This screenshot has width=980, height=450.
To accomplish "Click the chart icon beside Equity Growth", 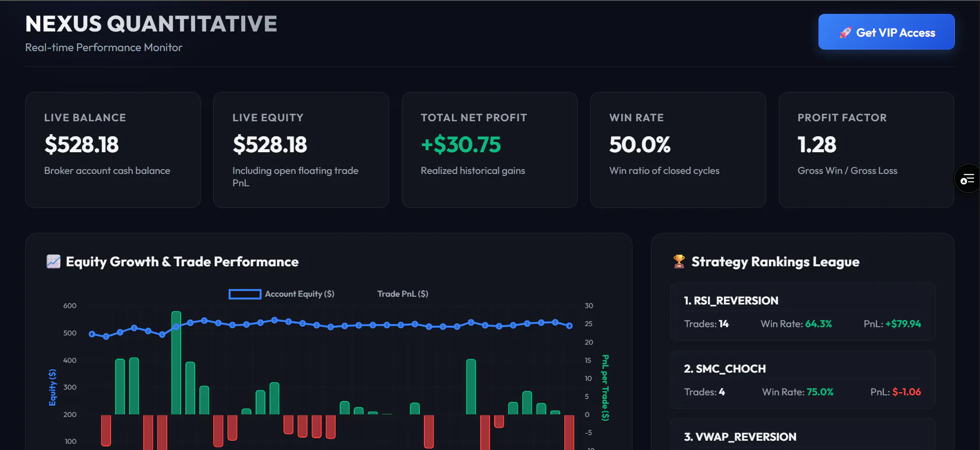I will (x=53, y=262).
